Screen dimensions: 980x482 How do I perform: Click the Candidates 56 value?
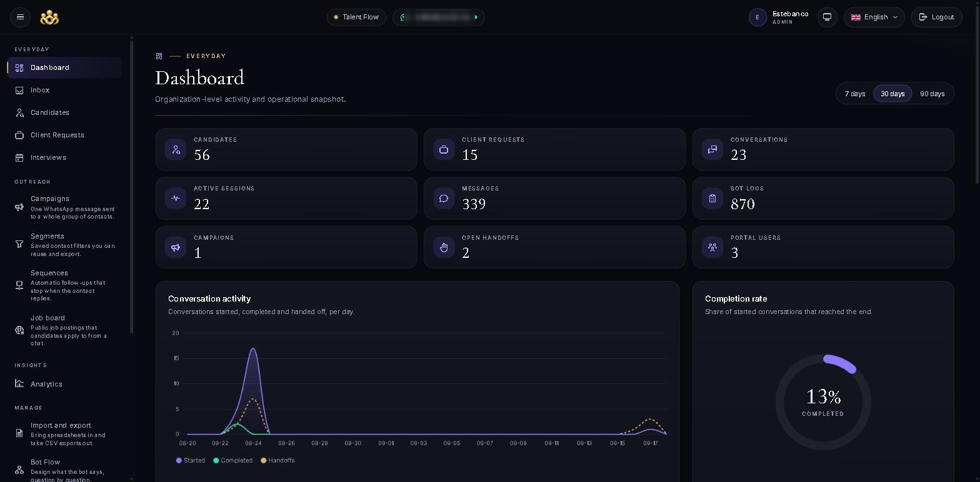pyautogui.click(x=202, y=155)
